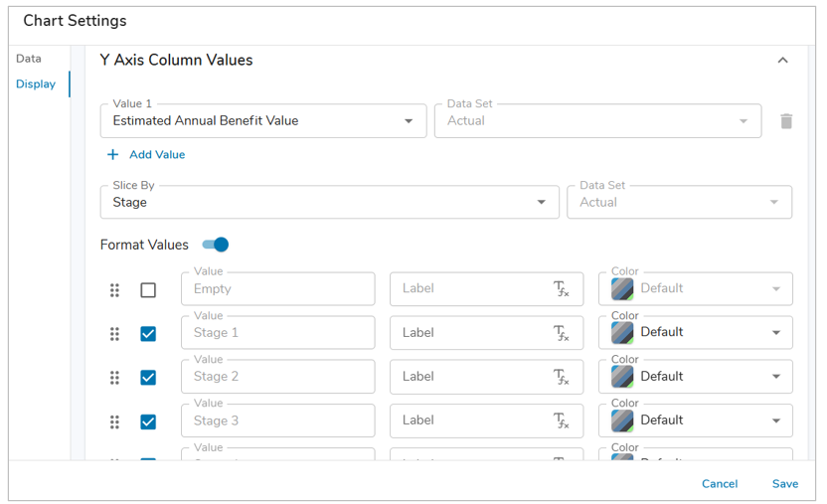827x504 pixels.
Task: Open the Slice By Stage dropdown
Action: [x=541, y=203]
